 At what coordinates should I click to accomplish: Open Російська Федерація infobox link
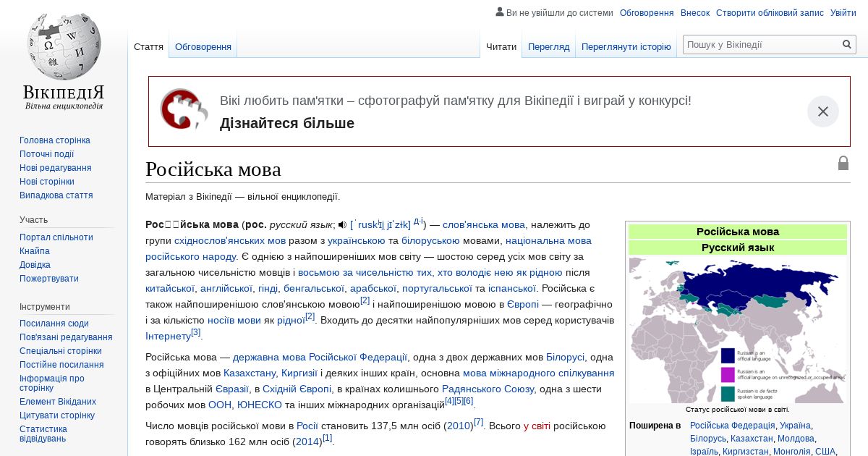(x=733, y=426)
